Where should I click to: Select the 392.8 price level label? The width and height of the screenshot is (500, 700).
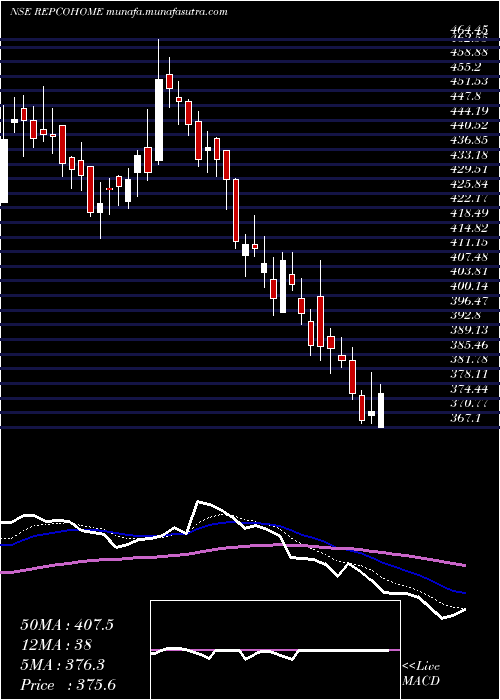tap(466, 316)
